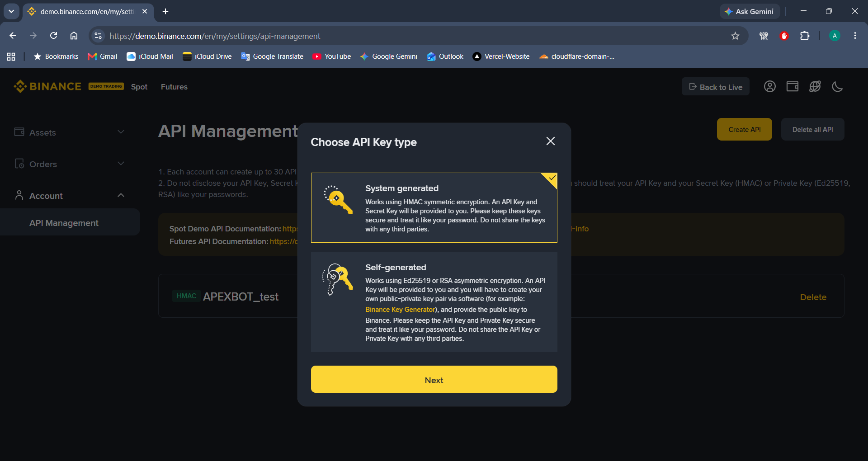The image size is (868, 461).
Task: Open the Gmail bookmark
Action: (x=103, y=56)
